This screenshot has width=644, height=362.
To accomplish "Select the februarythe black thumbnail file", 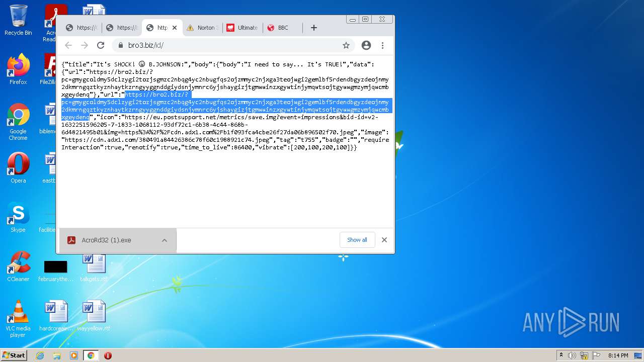I will click(56, 270).
